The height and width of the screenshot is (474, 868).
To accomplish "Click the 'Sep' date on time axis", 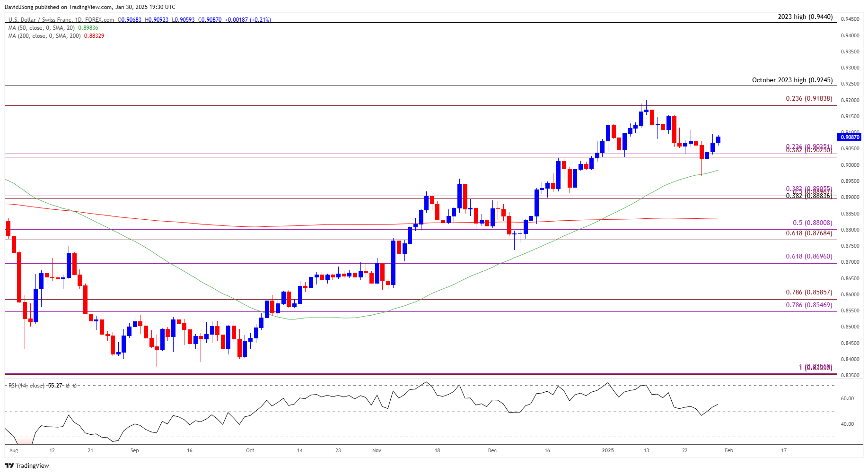I will [x=135, y=450].
